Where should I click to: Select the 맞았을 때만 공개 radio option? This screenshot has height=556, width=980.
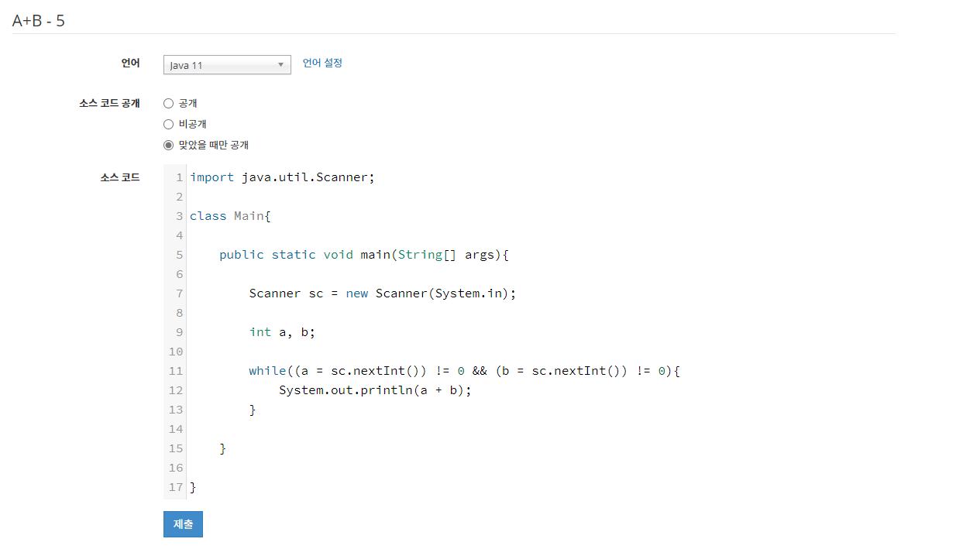169,145
